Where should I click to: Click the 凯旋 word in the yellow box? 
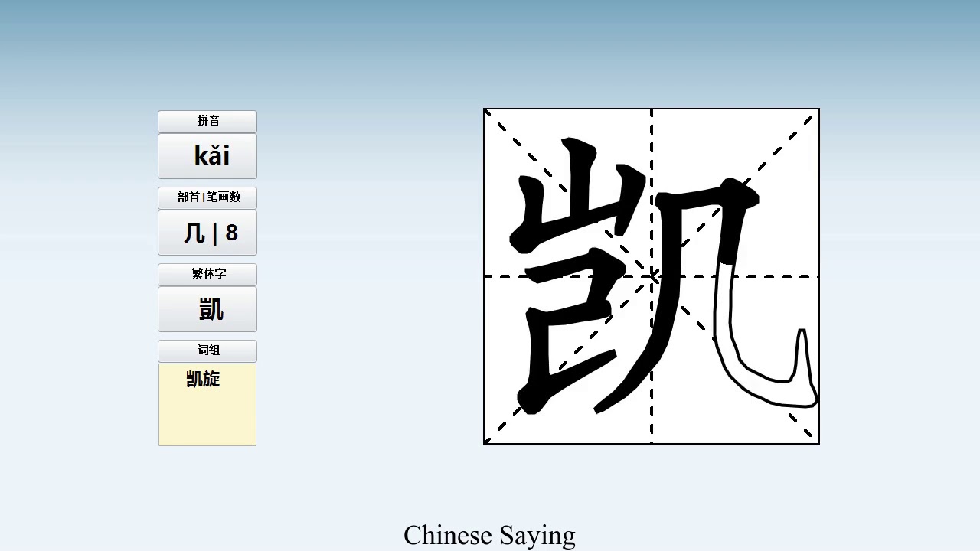pyautogui.click(x=203, y=379)
